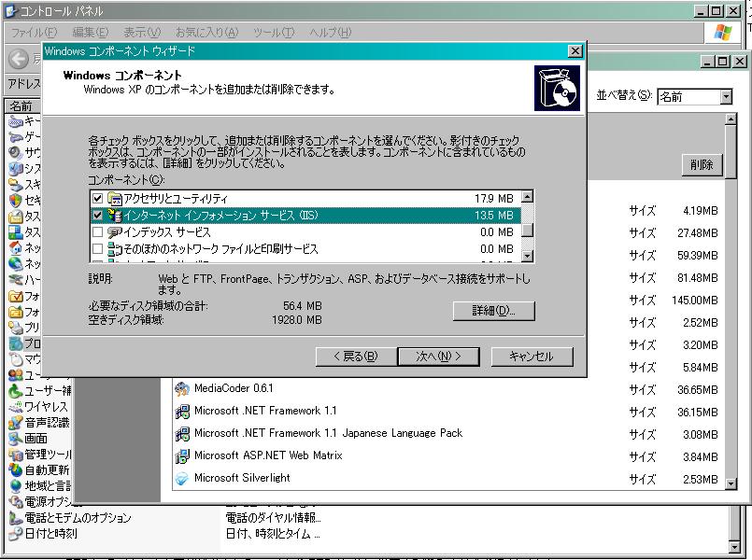Click the Windows flag logo in Control Panel
The image size is (752, 560).
point(723,33)
